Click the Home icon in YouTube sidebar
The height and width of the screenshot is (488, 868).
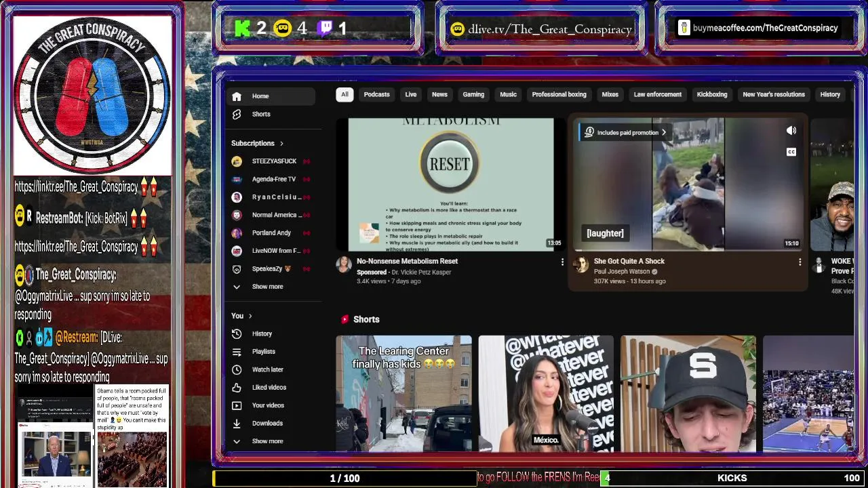pyautogui.click(x=237, y=96)
